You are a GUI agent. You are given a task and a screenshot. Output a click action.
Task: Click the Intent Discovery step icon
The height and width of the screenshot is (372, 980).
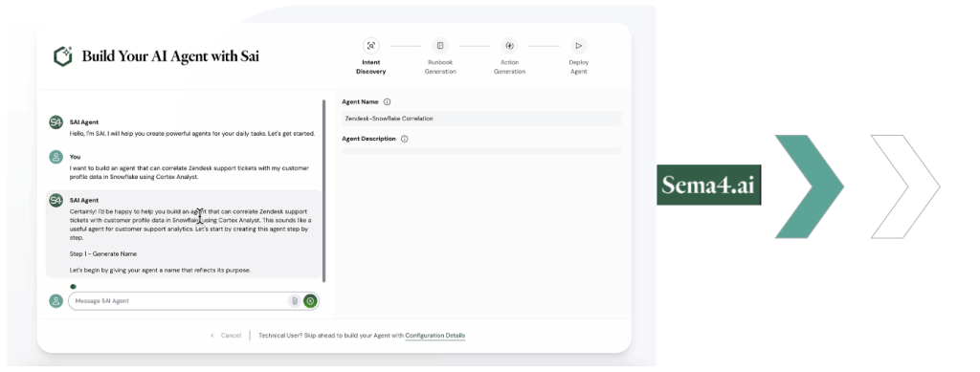(x=371, y=46)
